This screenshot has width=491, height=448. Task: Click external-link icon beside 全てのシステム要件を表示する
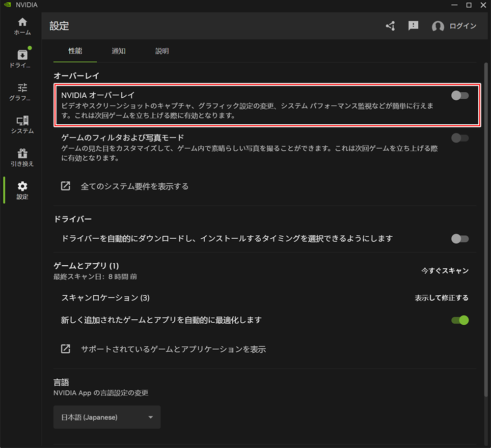pos(65,186)
